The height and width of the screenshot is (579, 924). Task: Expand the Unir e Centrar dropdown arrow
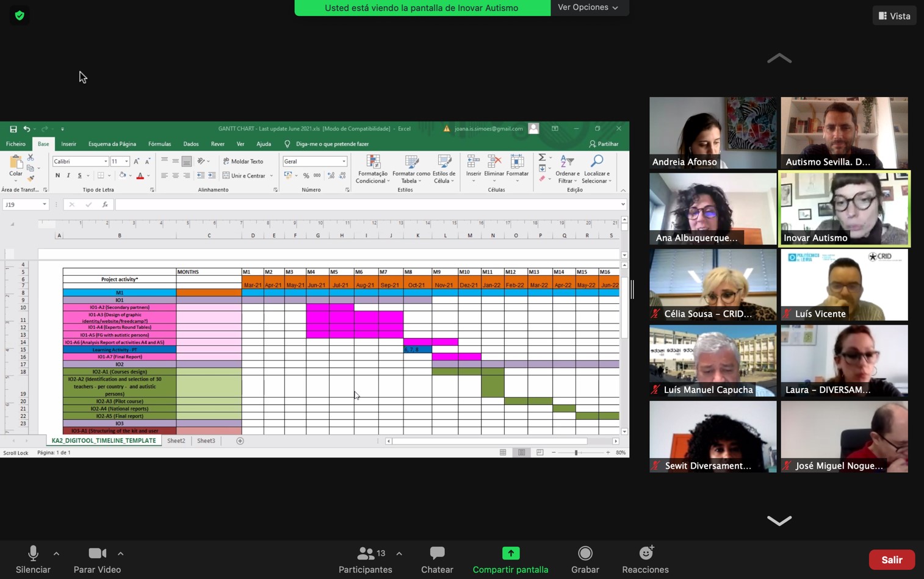pyautogui.click(x=272, y=176)
